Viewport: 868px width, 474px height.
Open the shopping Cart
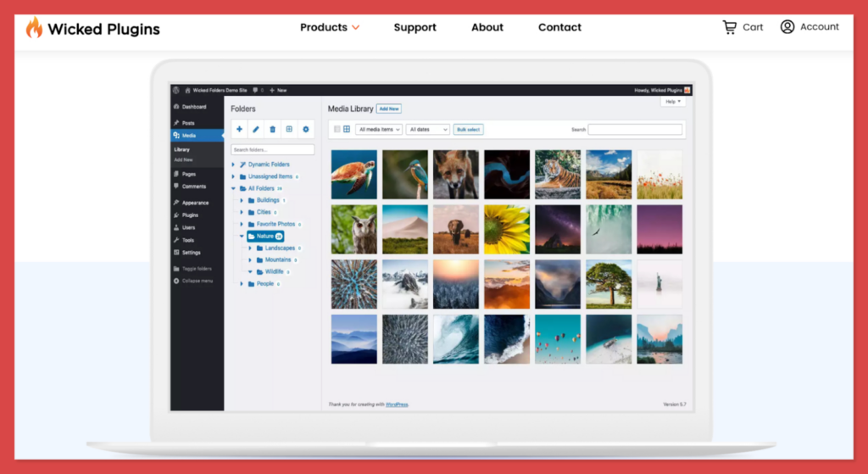tap(743, 27)
